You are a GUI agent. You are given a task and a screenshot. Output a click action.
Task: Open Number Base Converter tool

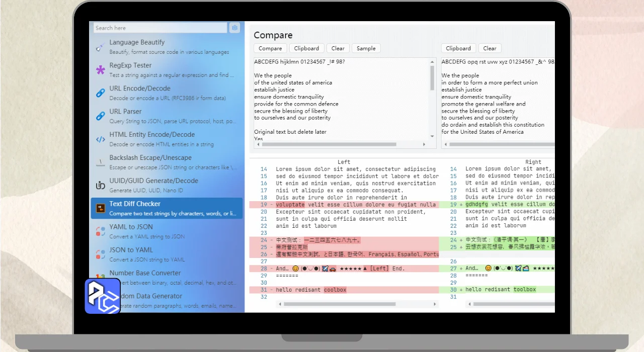[x=167, y=278]
